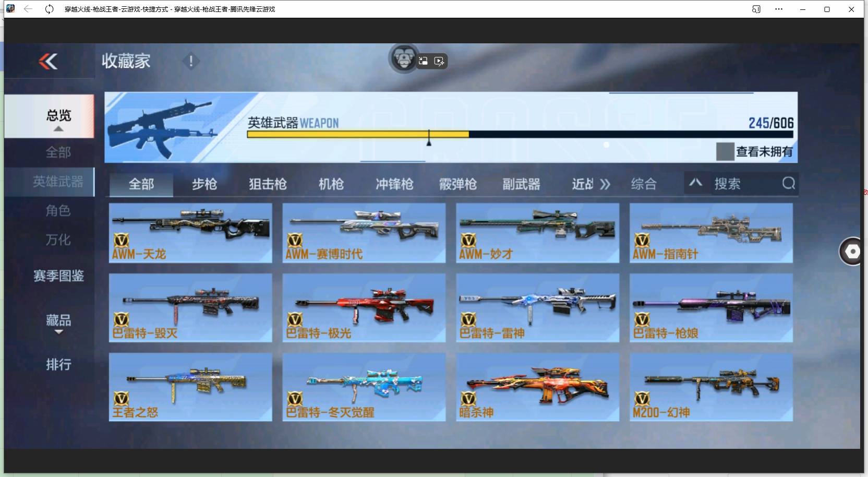The image size is (868, 477).
Task: Refresh the page using the reload icon
Action: click(x=49, y=9)
